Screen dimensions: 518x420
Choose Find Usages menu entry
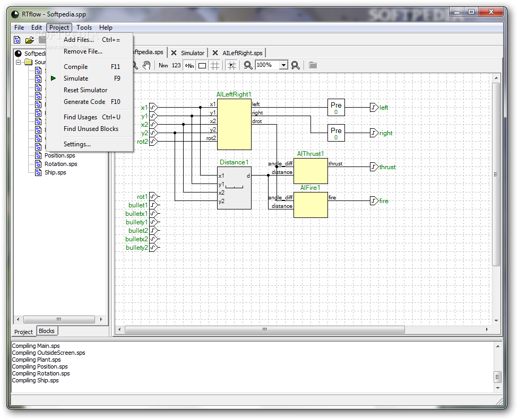point(90,117)
